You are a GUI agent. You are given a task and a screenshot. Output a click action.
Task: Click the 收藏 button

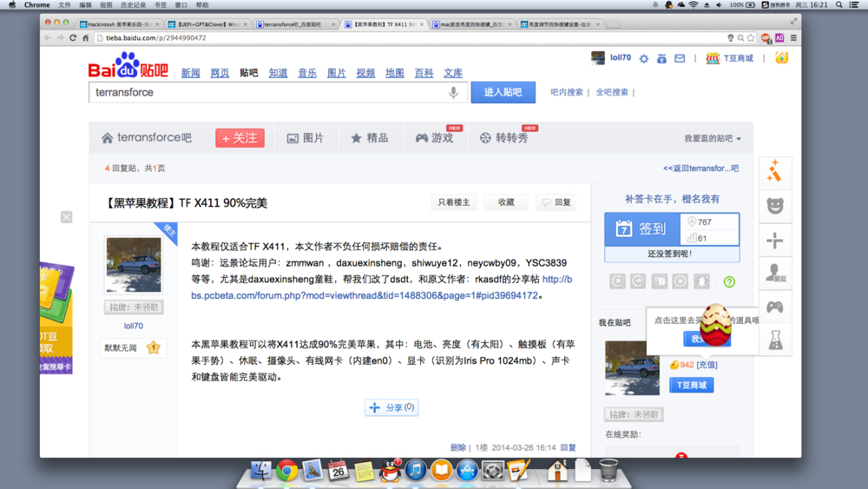pyautogui.click(x=506, y=202)
